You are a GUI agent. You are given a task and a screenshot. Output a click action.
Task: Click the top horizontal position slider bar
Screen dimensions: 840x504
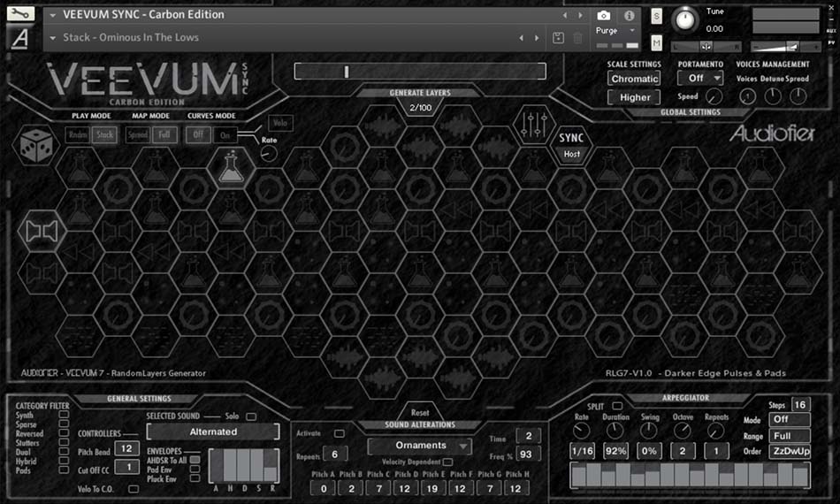pos(420,71)
